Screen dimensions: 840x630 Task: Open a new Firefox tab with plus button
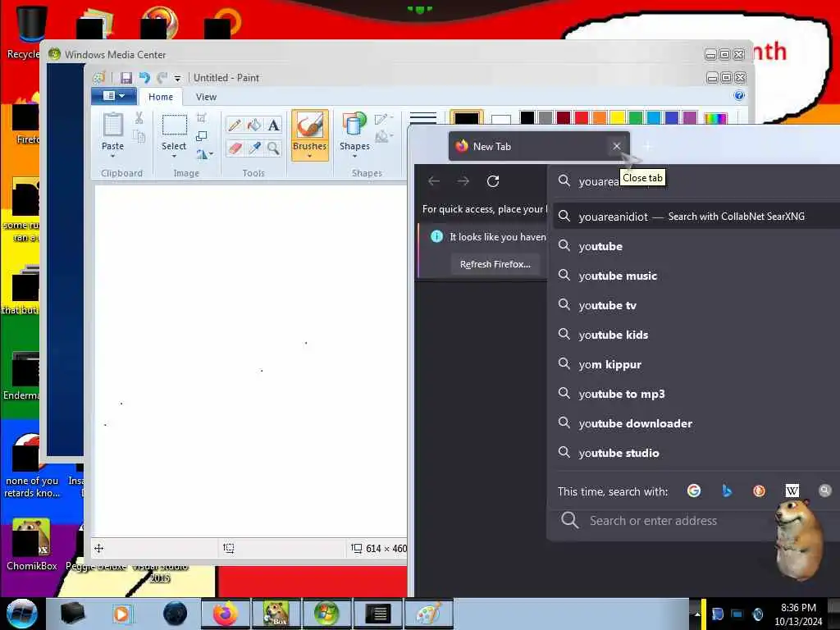(648, 146)
